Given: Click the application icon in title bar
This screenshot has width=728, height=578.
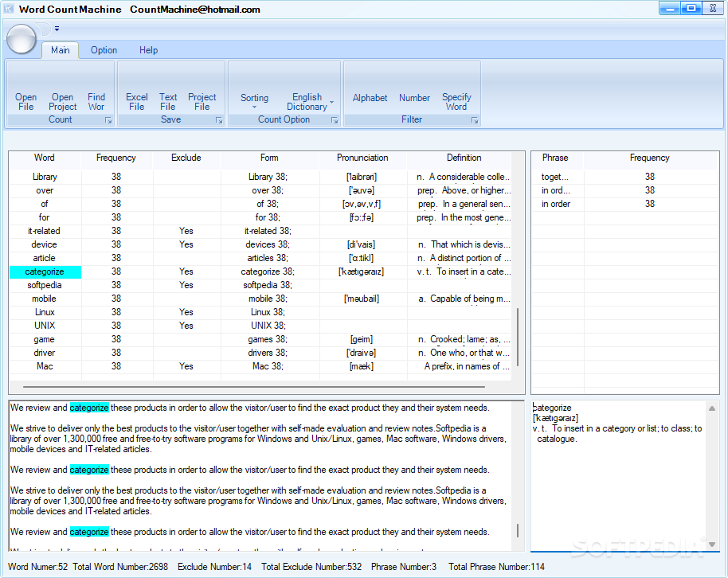Looking at the screenshot, I should 8,9.
